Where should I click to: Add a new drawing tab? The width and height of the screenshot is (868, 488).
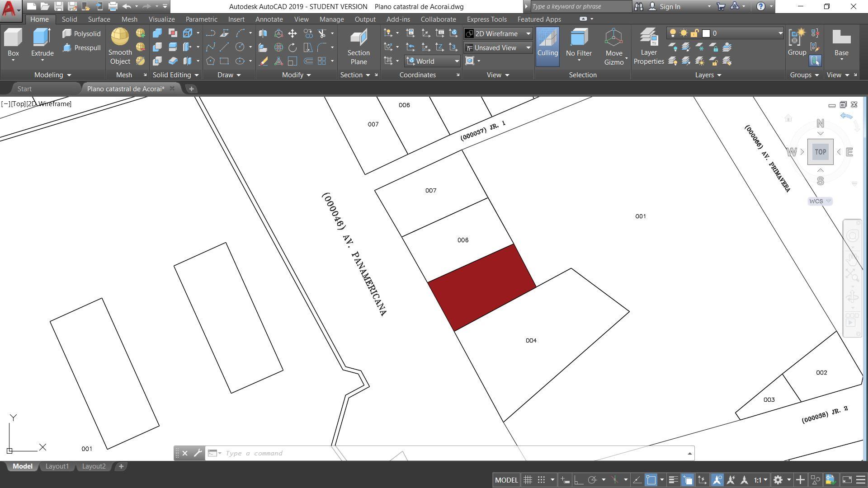point(191,89)
